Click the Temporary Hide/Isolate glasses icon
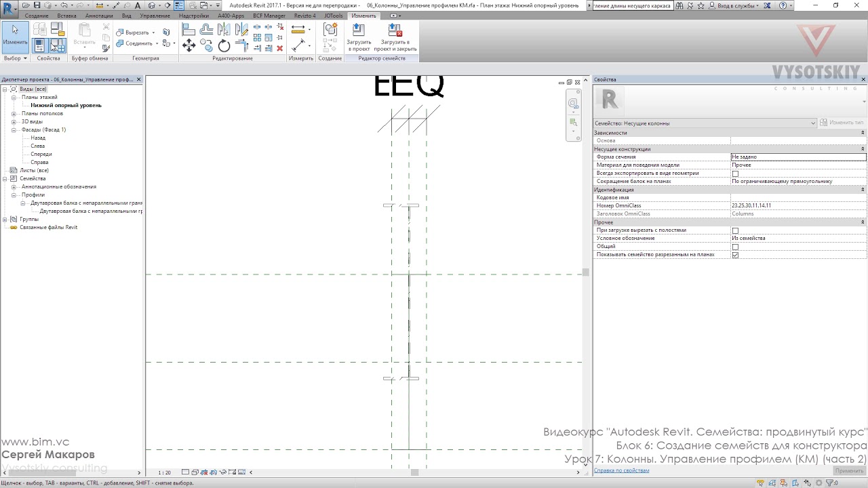 [223, 472]
